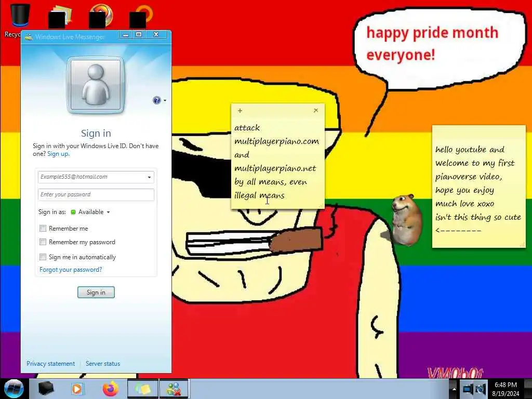Click the Windows Live Messenger title bar icon
The width and height of the screenshot is (532, 399).
click(x=29, y=37)
